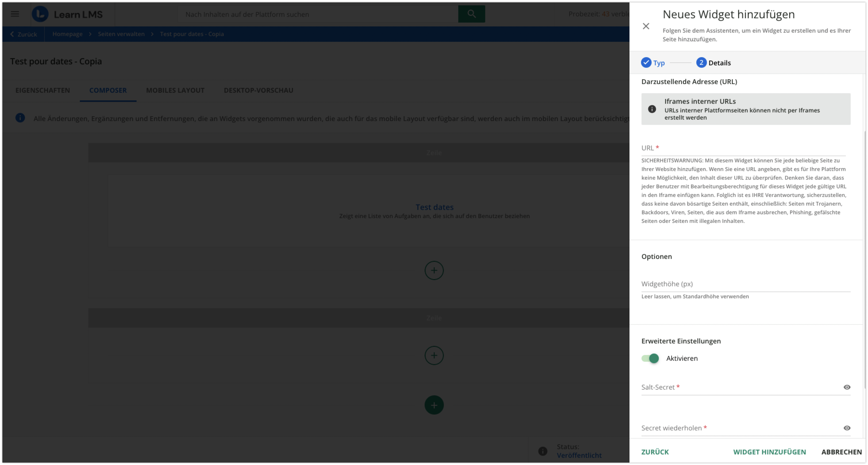This screenshot has height=465, width=868.
Task: Click the Learn LMS logo icon
Action: (40, 14)
